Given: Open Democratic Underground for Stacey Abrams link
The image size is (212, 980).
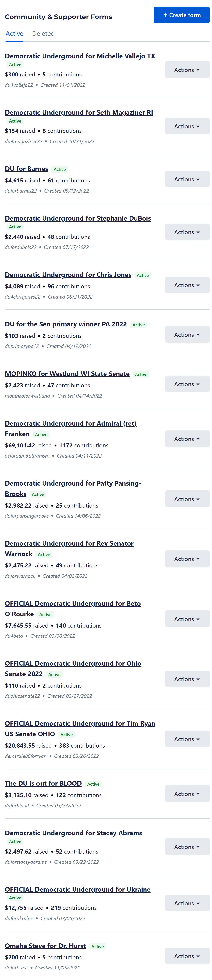Looking at the screenshot, I should coord(74,833).
